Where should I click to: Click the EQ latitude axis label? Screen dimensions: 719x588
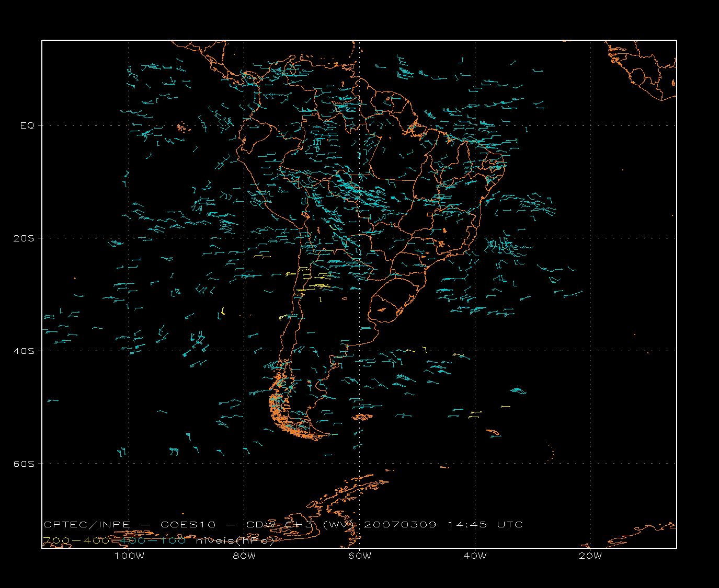pyautogui.click(x=27, y=125)
